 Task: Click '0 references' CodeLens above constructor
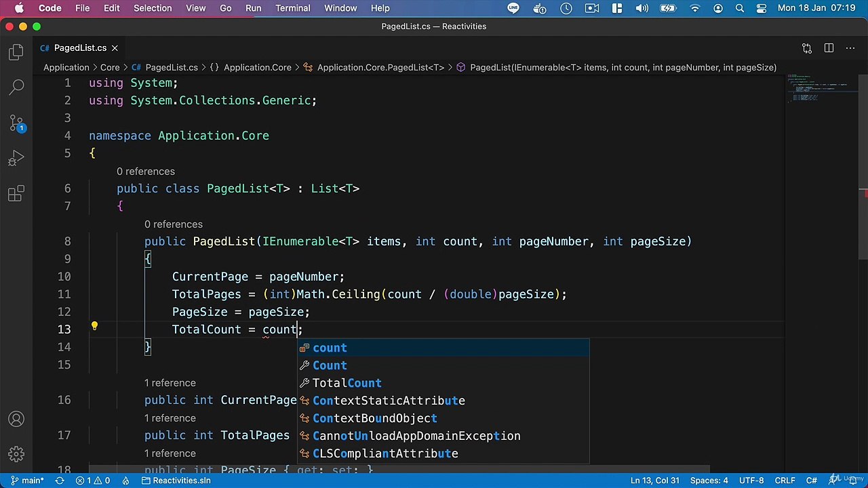pyautogui.click(x=173, y=224)
